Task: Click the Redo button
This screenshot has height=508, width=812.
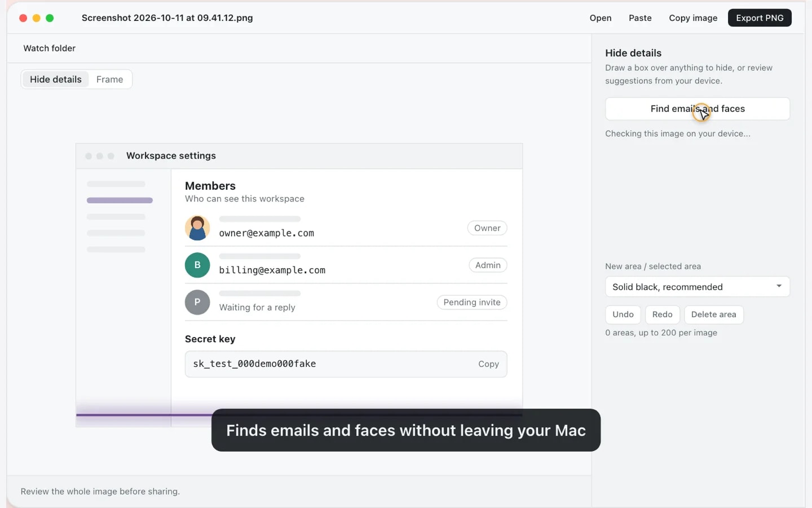Action: (x=663, y=314)
